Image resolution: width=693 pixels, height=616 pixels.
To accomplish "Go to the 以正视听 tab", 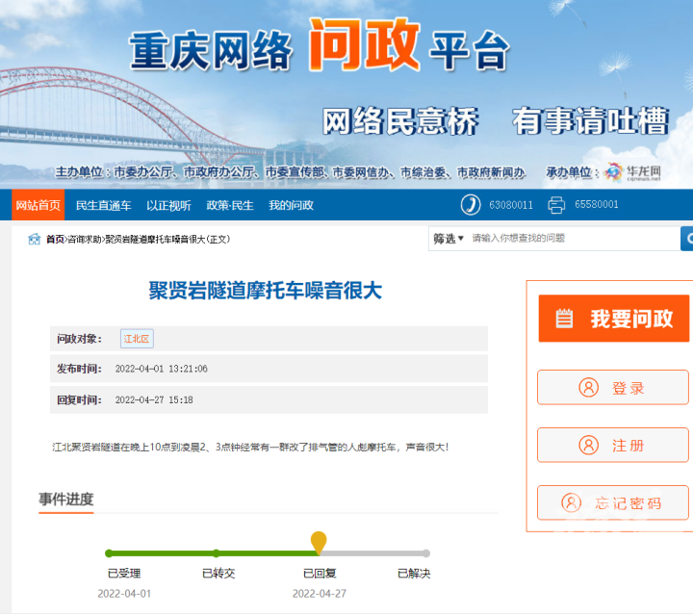I will pos(168,205).
